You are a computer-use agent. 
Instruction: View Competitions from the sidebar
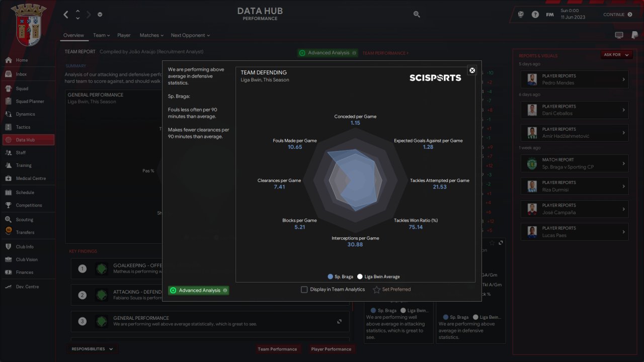[x=28, y=205]
